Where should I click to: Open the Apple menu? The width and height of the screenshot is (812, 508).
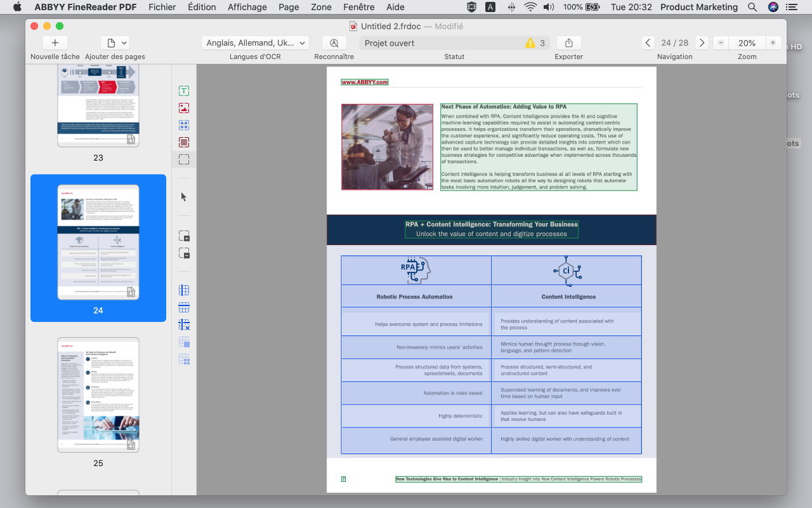tap(17, 7)
